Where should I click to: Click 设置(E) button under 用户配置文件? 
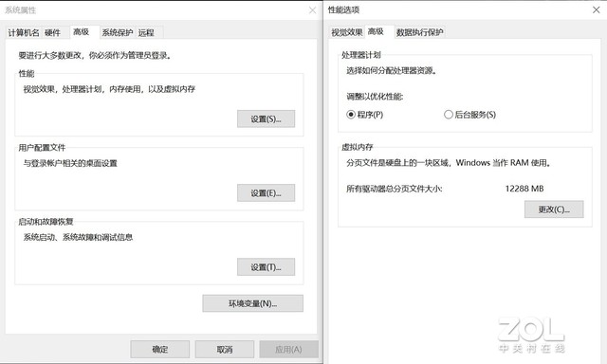[266, 192]
